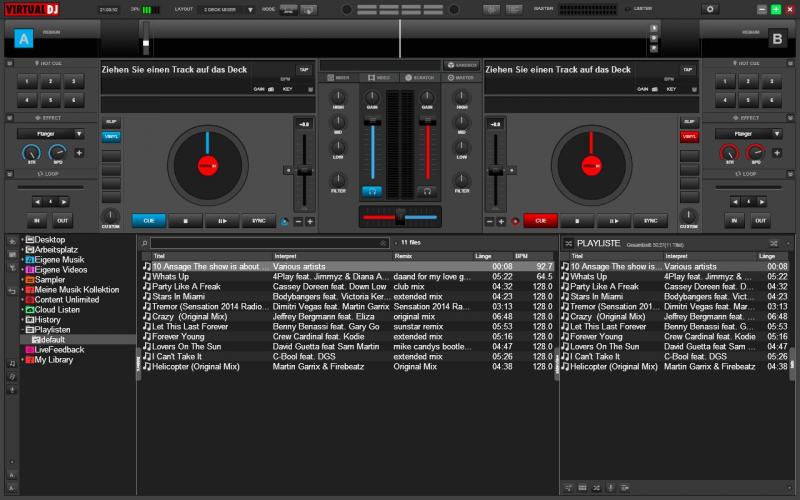Viewport: 800px width, 500px height.
Task: Switch to the VIDEO mixer tab
Action: (x=381, y=77)
